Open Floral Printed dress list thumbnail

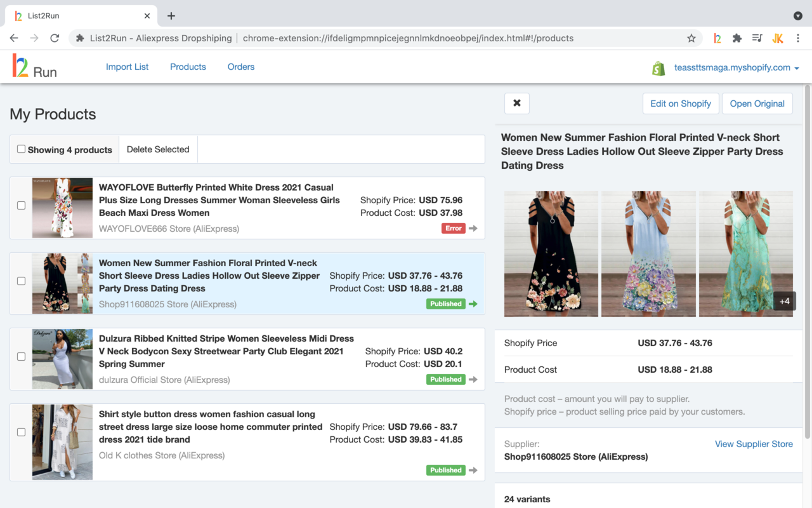click(x=62, y=283)
